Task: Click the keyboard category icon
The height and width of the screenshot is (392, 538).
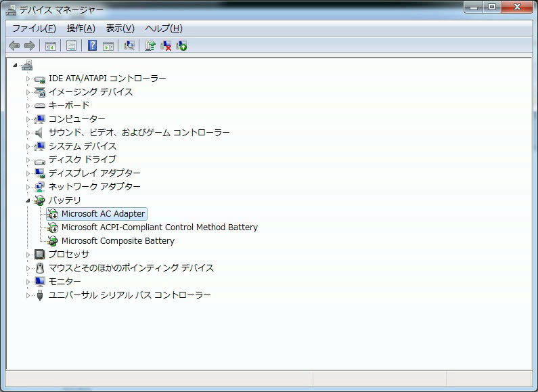Action: [x=40, y=106]
